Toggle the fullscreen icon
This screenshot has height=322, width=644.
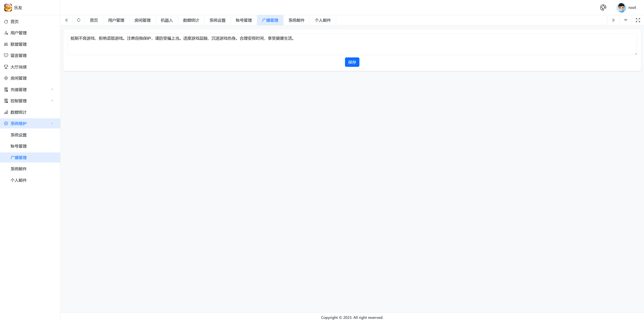tap(638, 20)
